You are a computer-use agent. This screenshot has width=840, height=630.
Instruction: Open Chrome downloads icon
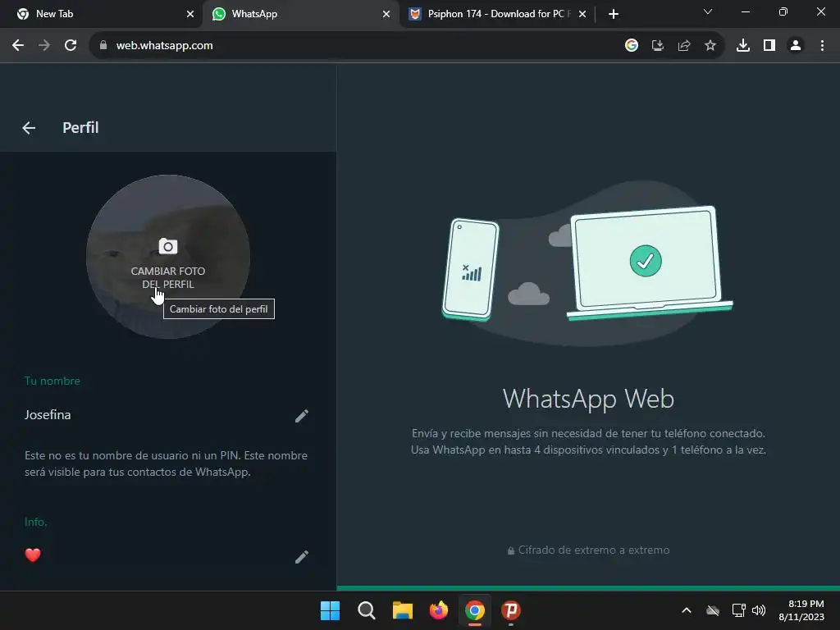(x=743, y=46)
